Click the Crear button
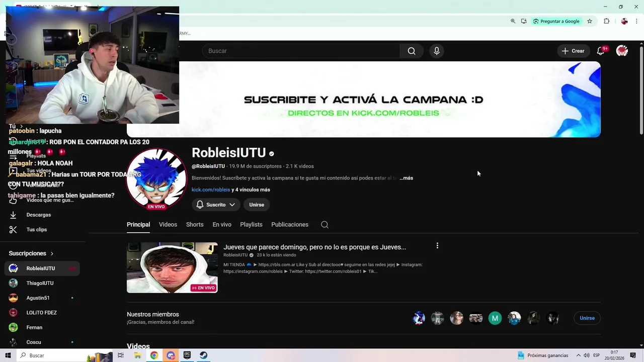 click(573, 51)
